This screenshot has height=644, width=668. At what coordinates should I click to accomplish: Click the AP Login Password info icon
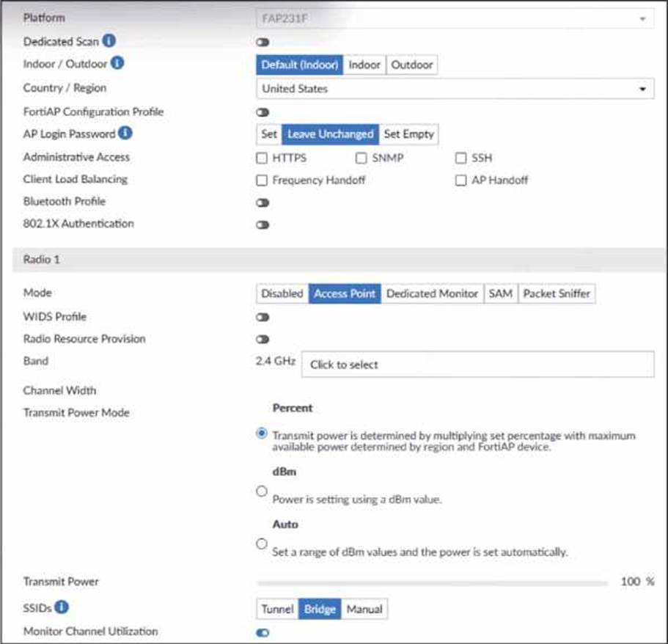pos(125,133)
